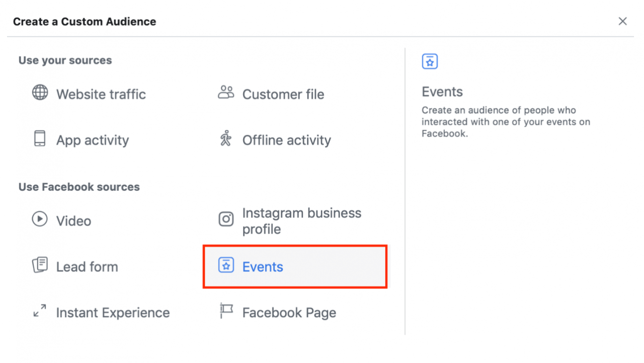Click the play icon beside Video
Screen dimensions: 644x363
click(40, 219)
